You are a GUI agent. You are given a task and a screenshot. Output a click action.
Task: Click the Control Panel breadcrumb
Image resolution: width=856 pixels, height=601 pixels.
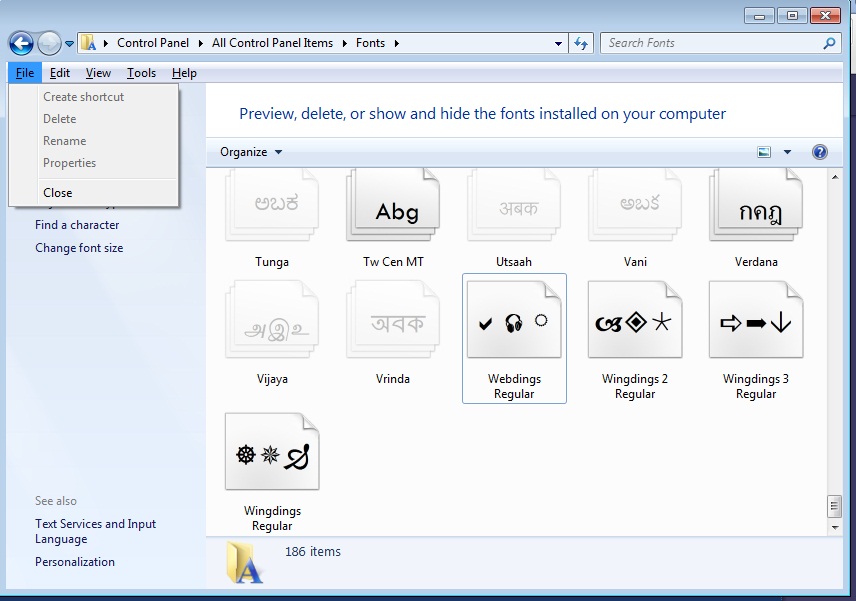tap(153, 43)
